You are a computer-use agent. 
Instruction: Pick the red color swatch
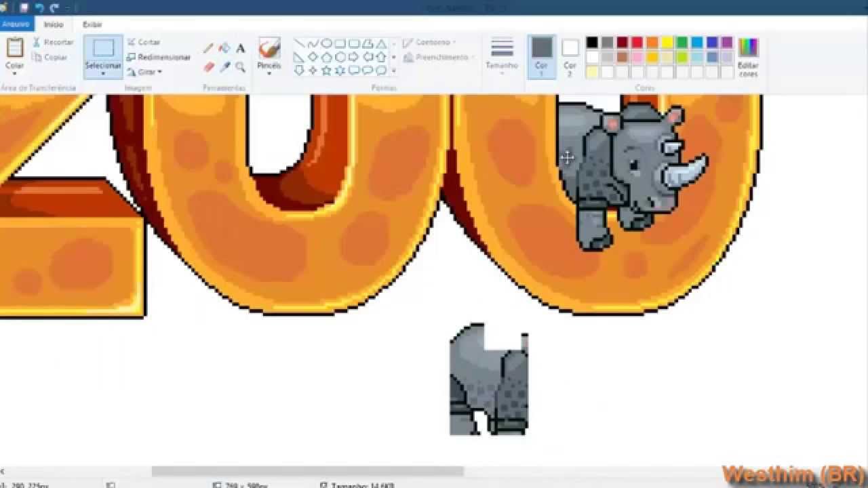point(637,43)
